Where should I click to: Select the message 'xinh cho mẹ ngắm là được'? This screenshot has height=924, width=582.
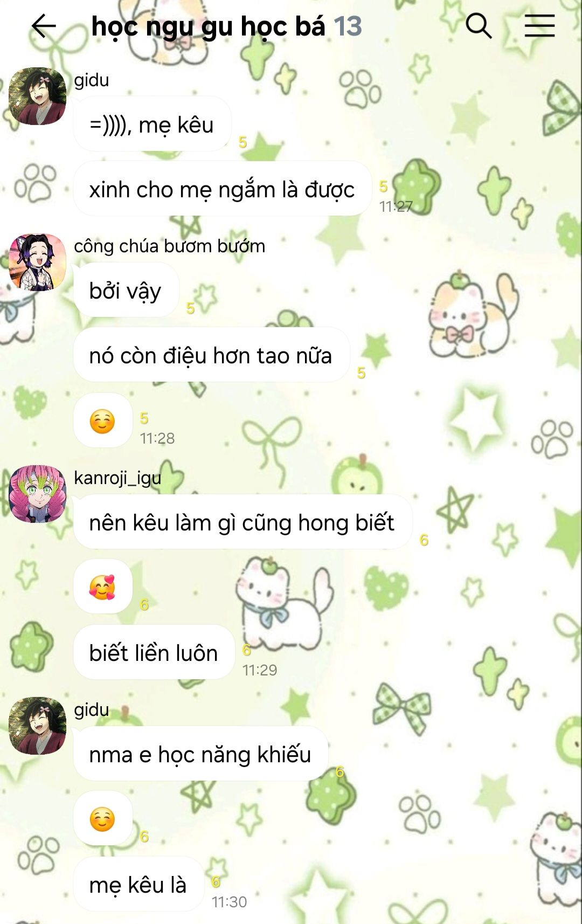[x=222, y=189]
